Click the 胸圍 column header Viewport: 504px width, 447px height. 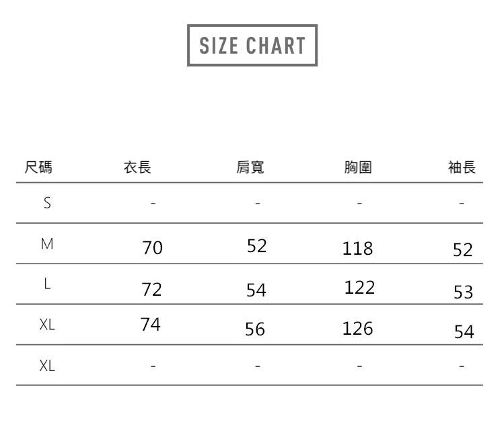coord(357,167)
